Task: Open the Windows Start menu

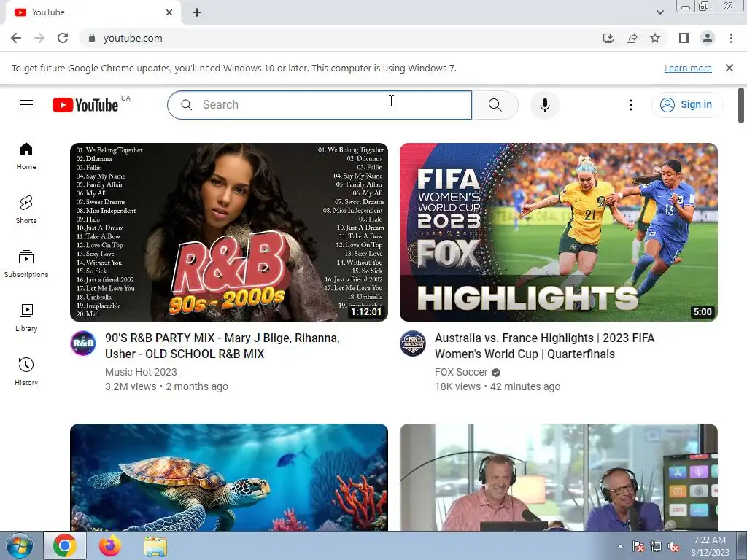Action: pos(19,545)
